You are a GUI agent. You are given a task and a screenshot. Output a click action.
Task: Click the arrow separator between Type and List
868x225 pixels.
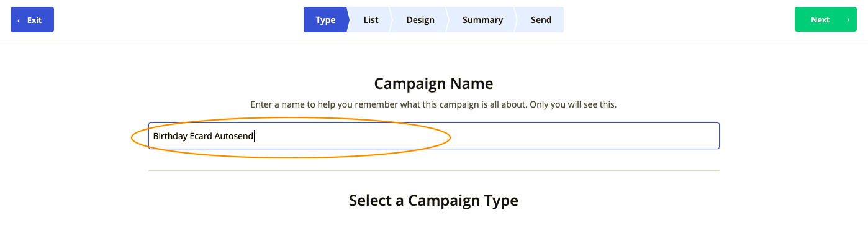350,20
